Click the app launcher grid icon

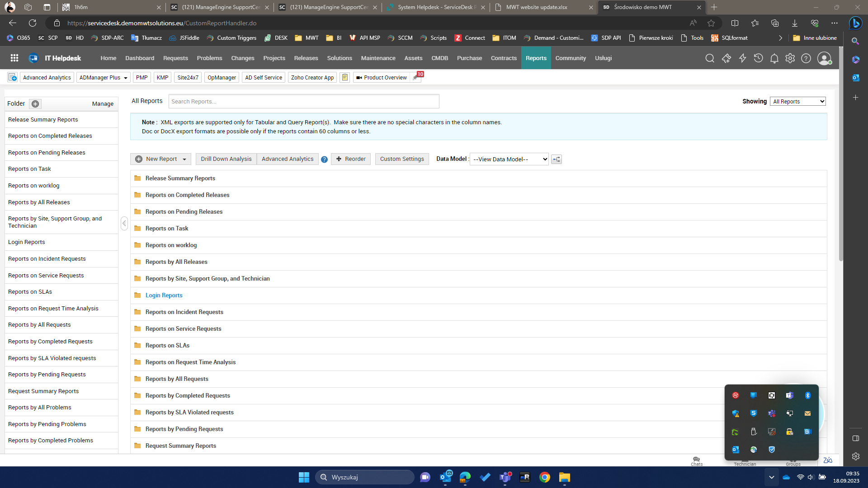pos(14,58)
